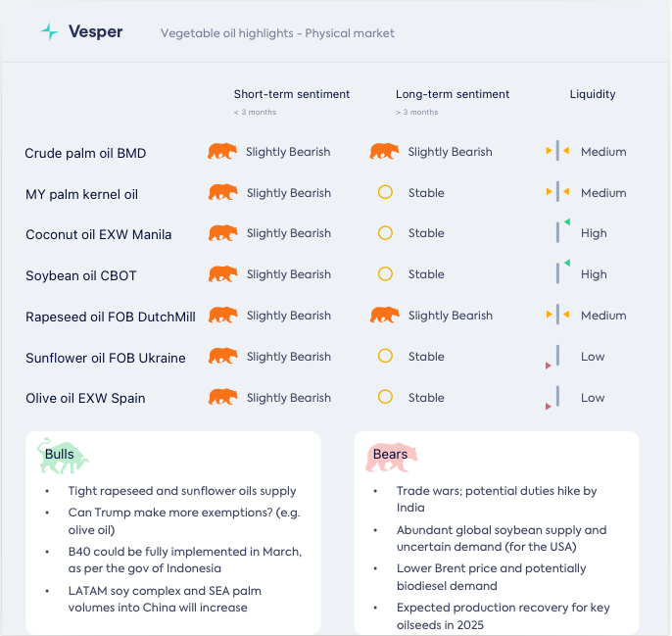Click the Vesper star logo icon
This screenshot has height=636, width=672.
pos(49,32)
